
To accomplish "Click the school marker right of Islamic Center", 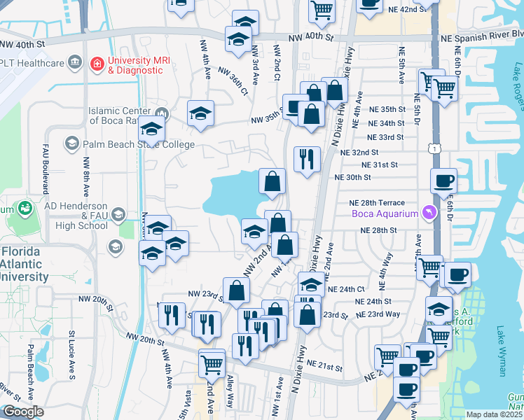I will 200,113.
